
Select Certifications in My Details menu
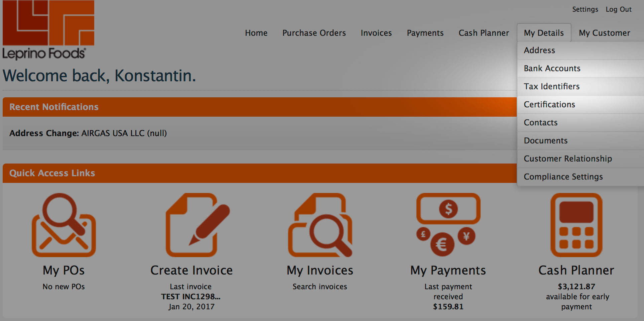tap(581, 105)
